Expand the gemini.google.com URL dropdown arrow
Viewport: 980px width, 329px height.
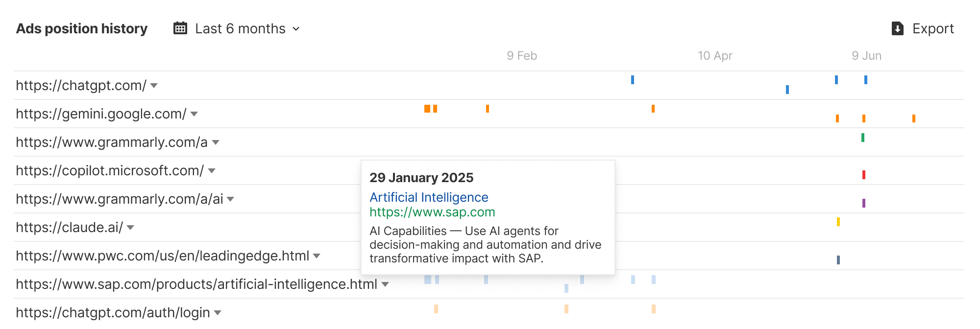194,114
